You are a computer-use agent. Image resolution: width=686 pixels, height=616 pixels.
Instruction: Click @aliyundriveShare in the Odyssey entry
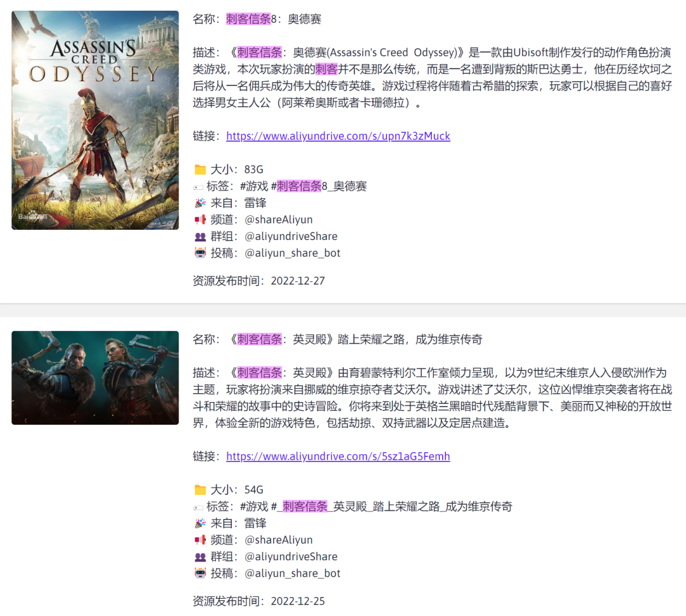291,237
